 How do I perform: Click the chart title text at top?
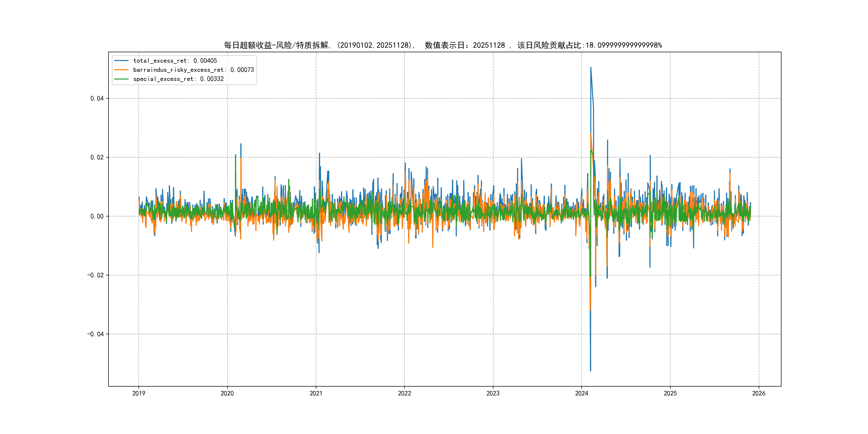click(443, 45)
